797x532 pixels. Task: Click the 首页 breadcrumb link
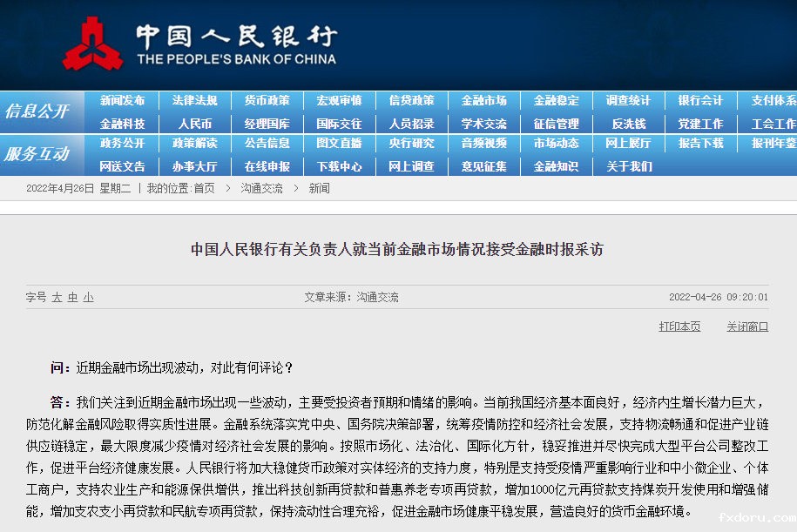204,188
